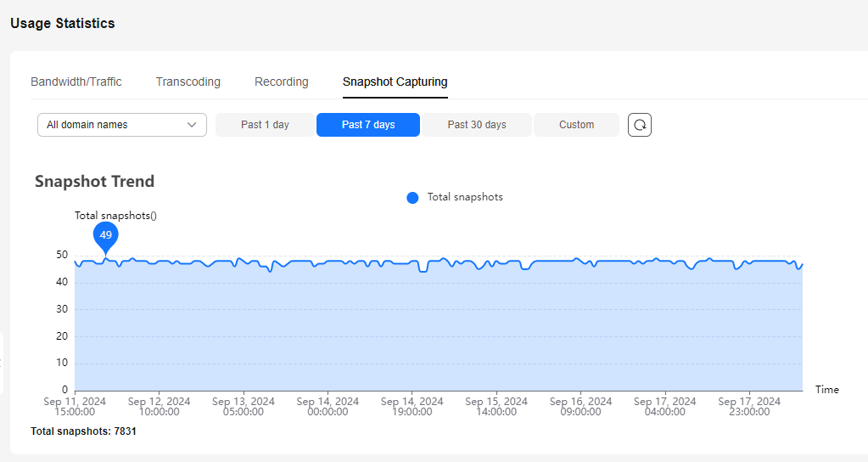The width and height of the screenshot is (868, 462).
Task: Click the Sep 17, 2024 23:00:00 axis label
Action: coord(749,407)
